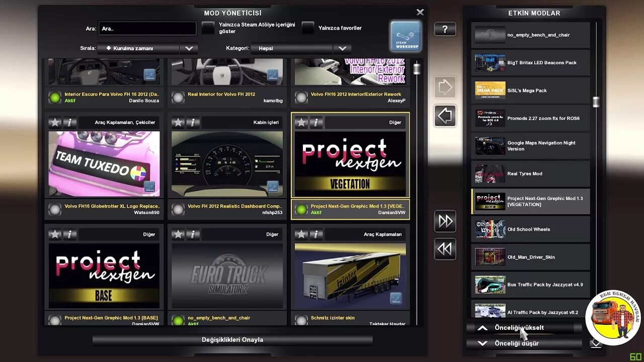
Task: Select 'SiSL's Mega Pack' in active mods
Action: tap(531, 90)
